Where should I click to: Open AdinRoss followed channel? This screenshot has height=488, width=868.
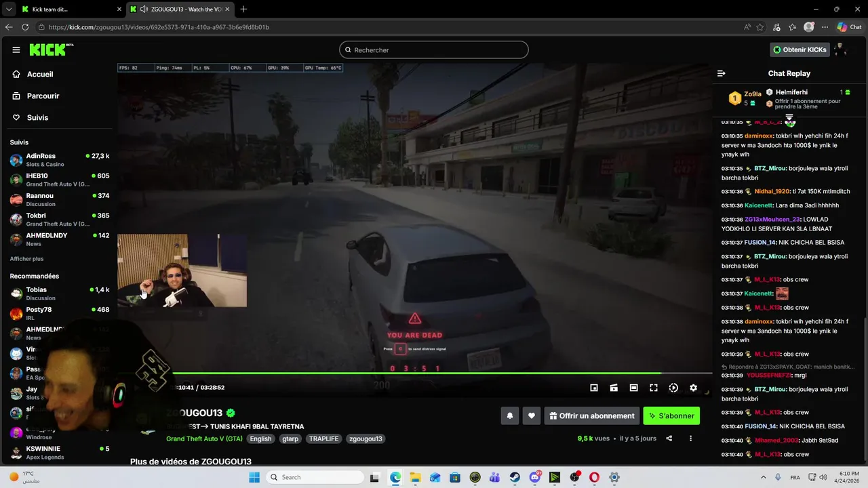pyautogui.click(x=59, y=160)
